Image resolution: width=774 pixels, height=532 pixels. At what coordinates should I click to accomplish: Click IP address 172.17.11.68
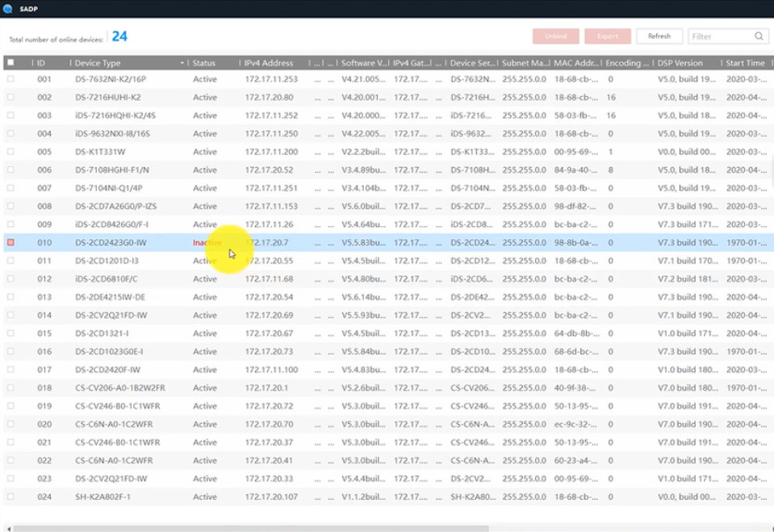pyautogui.click(x=269, y=279)
